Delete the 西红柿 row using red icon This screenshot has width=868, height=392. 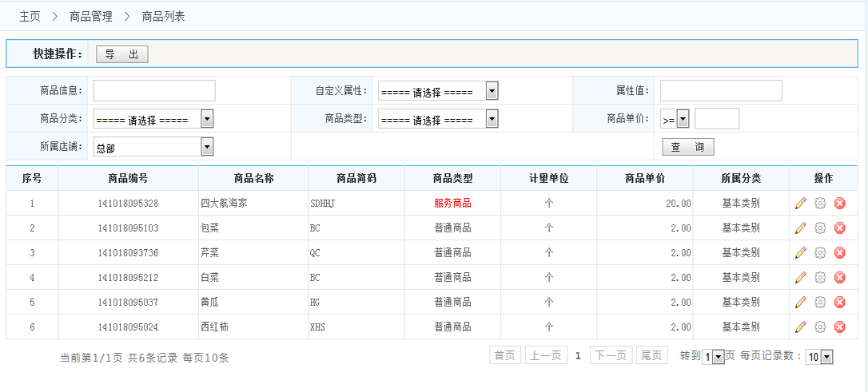point(839,327)
